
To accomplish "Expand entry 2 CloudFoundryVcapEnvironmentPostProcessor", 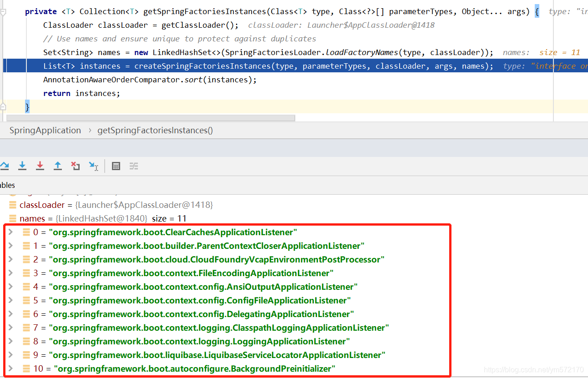I will [x=11, y=260].
